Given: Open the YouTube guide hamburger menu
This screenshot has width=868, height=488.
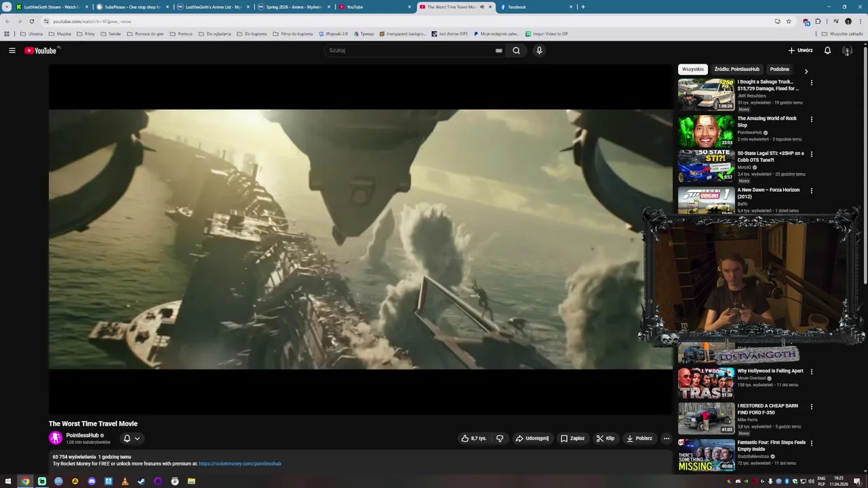Looking at the screenshot, I should [x=12, y=50].
